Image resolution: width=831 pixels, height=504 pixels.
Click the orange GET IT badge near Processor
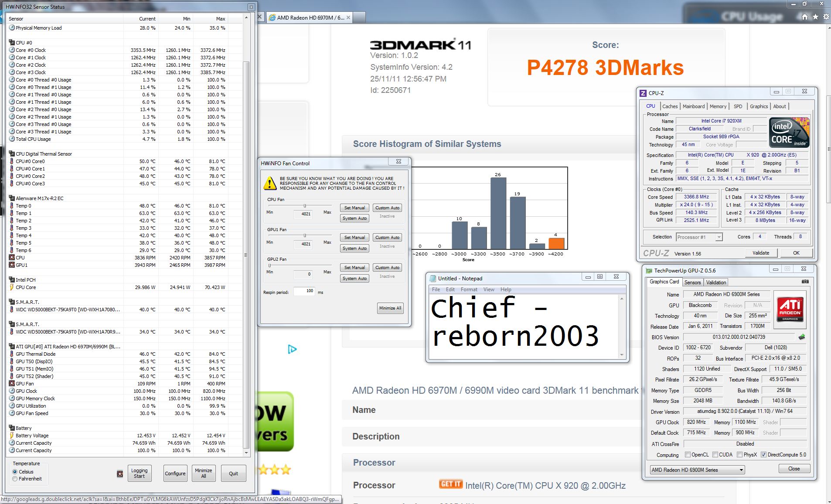click(x=450, y=484)
